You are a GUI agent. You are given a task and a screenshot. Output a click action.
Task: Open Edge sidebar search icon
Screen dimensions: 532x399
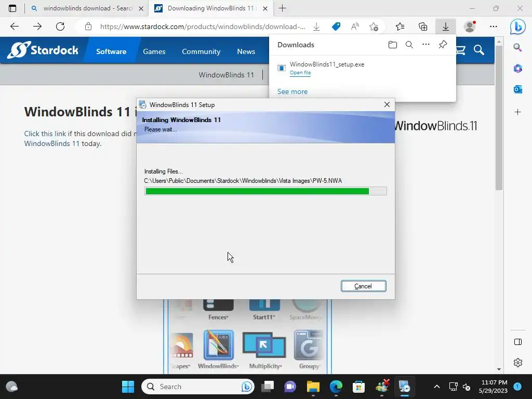[x=517, y=47]
